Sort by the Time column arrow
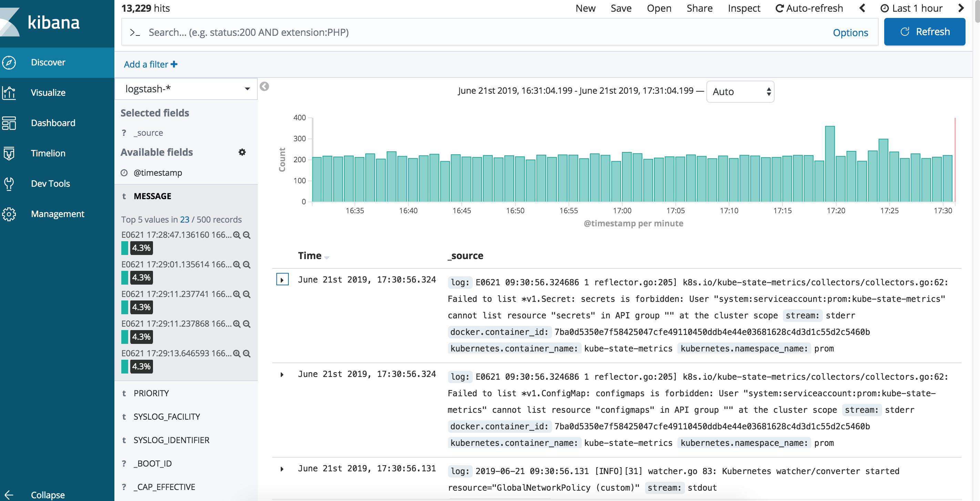 point(326,257)
